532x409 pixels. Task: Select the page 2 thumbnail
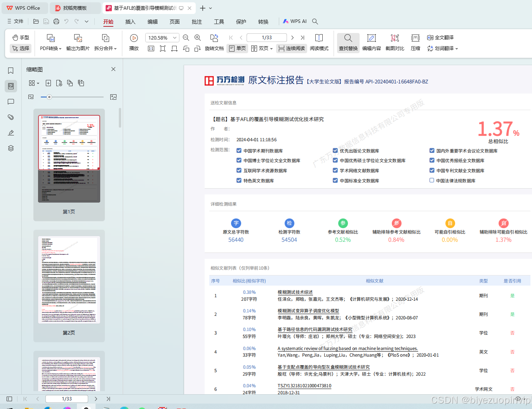coord(69,279)
